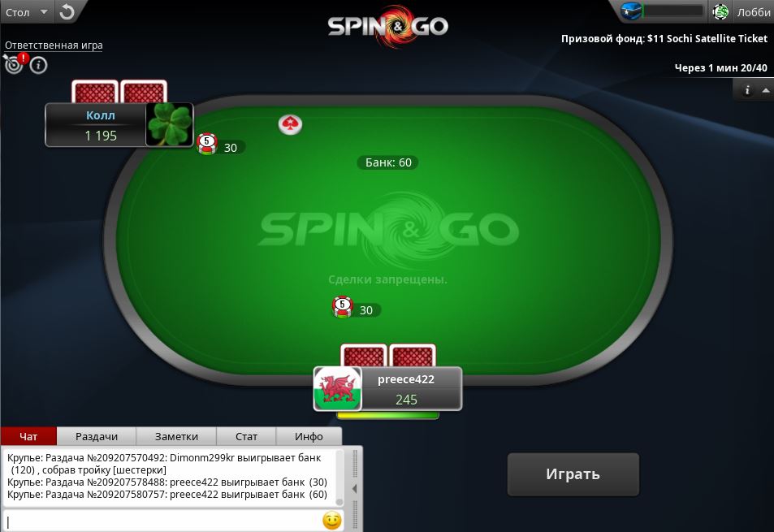Viewport: 774px width, 532px height.
Task: Click the four-leaf clover avatar
Action: 169,124
